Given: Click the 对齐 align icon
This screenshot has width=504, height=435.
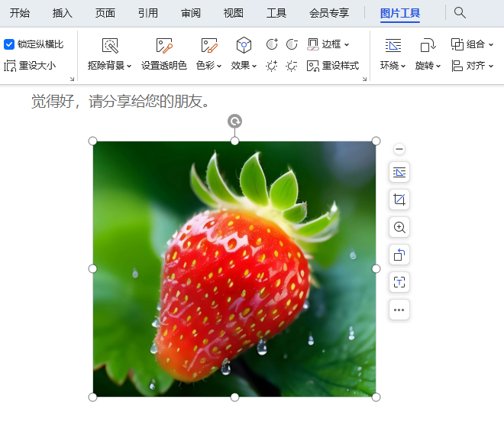Looking at the screenshot, I should [x=457, y=66].
